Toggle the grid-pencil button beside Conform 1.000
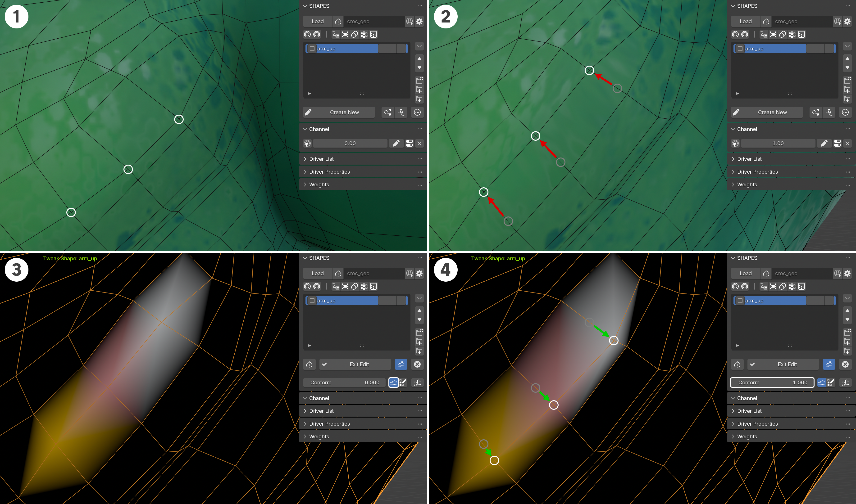This screenshot has width=856, height=504. tap(830, 383)
